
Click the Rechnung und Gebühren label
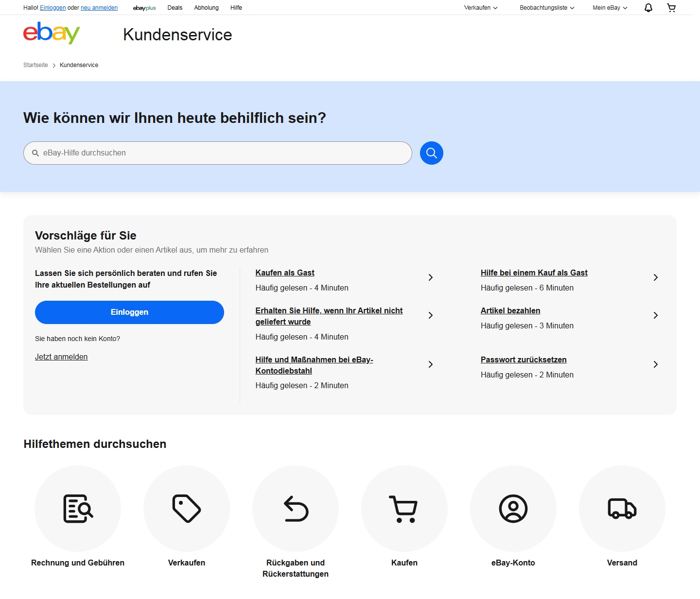[78, 563]
